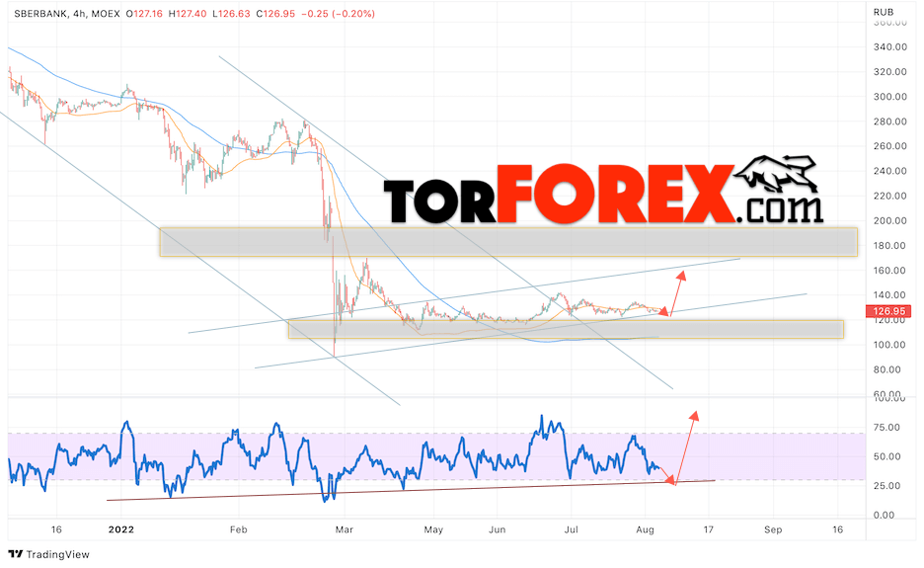Click the Jun date axis label

(497, 529)
